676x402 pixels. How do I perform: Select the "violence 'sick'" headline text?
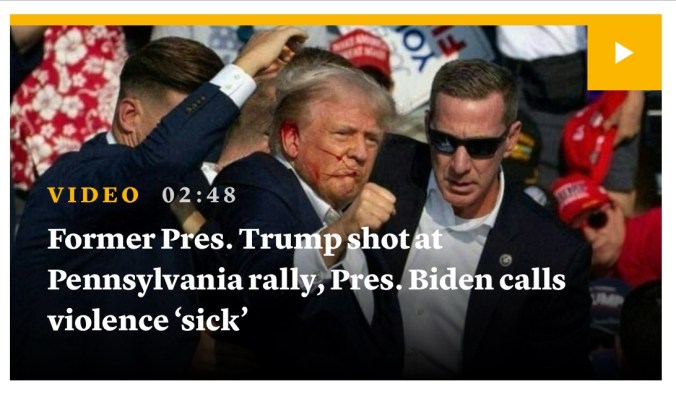(148, 320)
